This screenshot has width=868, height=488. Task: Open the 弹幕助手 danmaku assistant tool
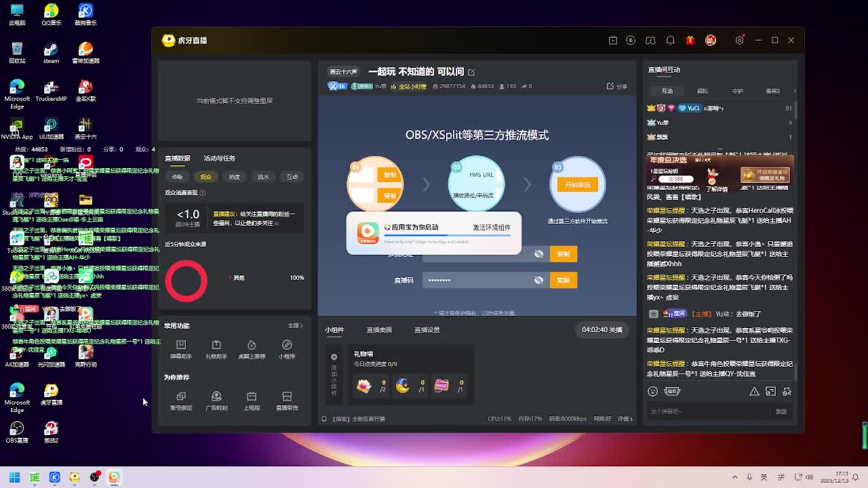click(x=181, y=348)
